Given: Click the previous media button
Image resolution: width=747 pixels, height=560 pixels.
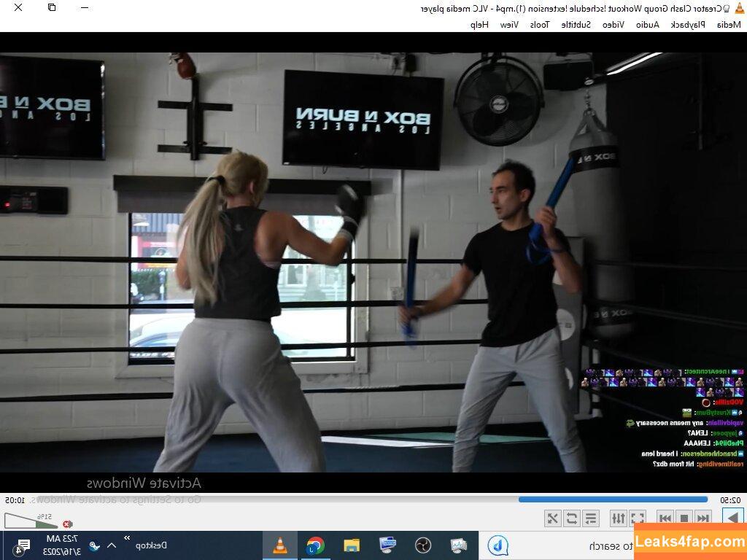Looking at the screenshot, I should tap(703, 518).
